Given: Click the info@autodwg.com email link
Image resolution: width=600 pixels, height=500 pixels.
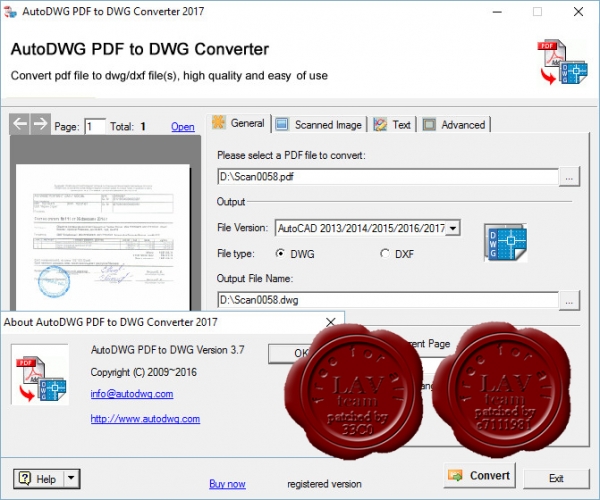Looking at the screenshot, I should click(x=132, y=394).
